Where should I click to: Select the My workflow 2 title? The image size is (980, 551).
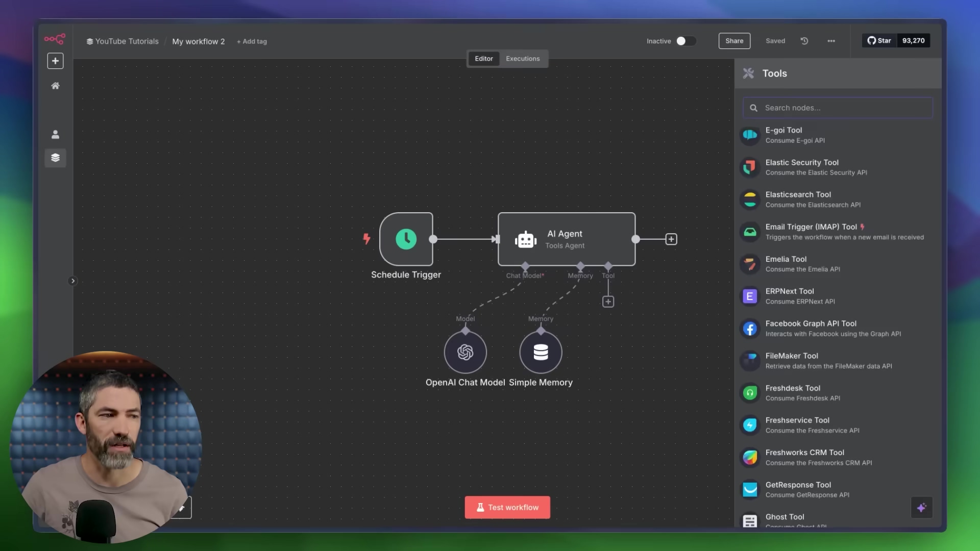coord(199,41)
